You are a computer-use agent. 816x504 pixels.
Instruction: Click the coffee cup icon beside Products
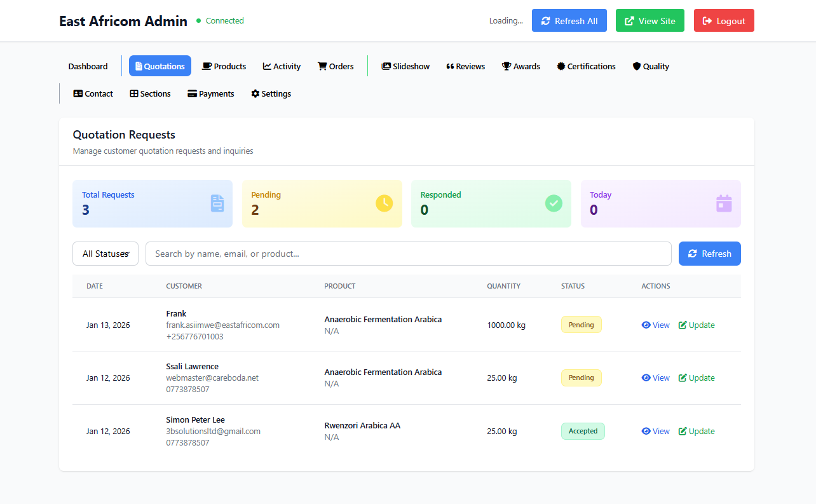pyautogui.click(x=207, y=66)
